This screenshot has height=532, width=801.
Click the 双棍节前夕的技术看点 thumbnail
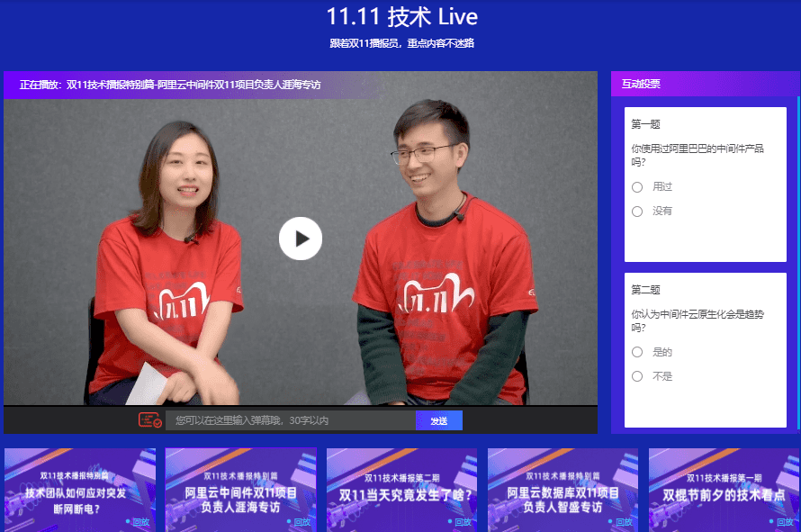[x=723, y=489]
